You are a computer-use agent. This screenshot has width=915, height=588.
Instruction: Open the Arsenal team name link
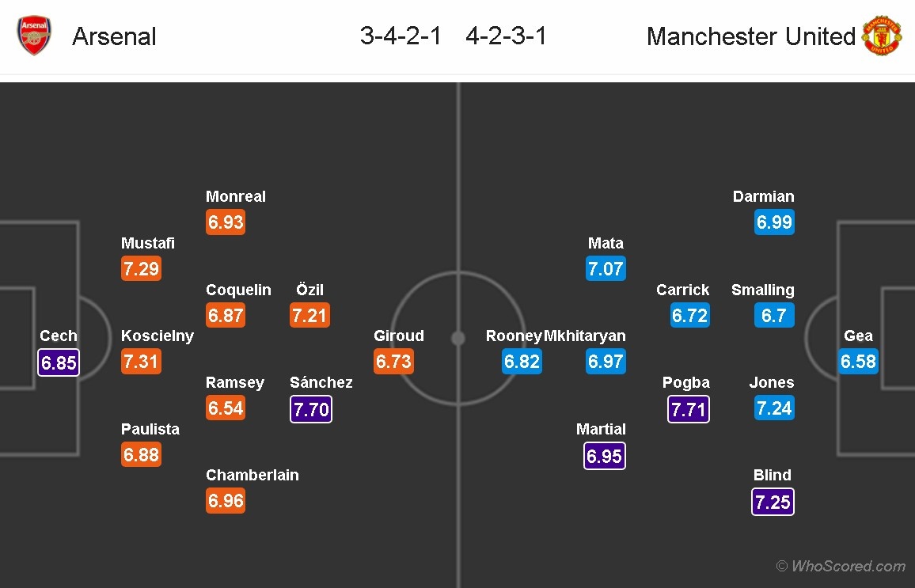(x=114, y=37)
